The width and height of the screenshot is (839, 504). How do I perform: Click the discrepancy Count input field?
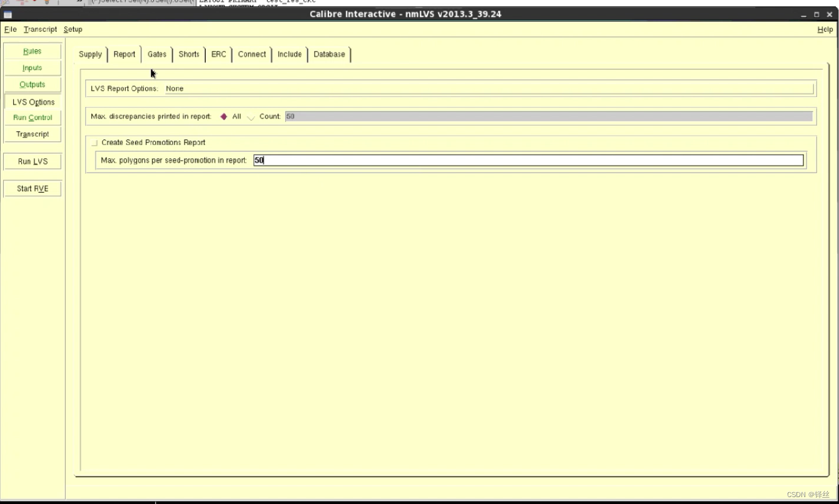(549, 116)
